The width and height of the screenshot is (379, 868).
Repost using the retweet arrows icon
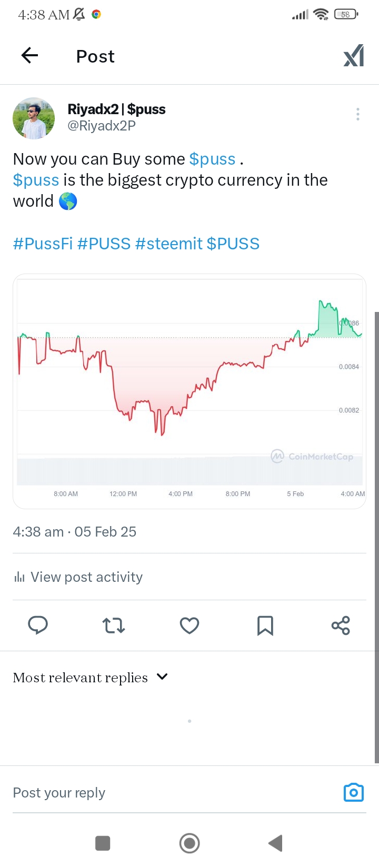click(x=113, y=625)
